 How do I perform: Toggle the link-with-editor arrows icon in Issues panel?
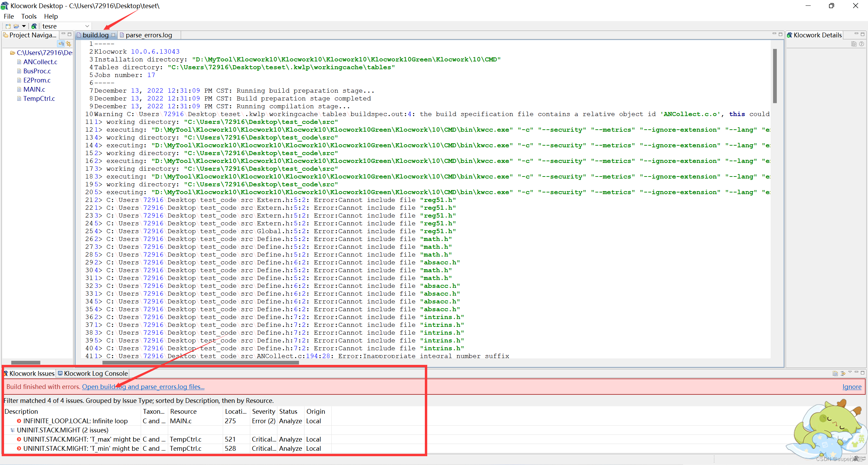pos(843,373)
